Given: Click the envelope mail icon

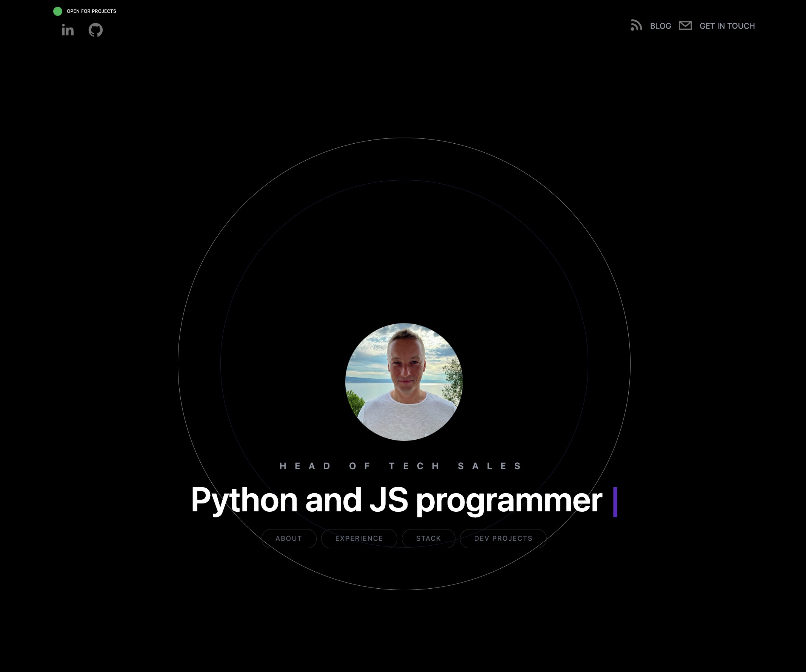Looking at the screenshot, I should pyautogui.click(x=685, y=26).
